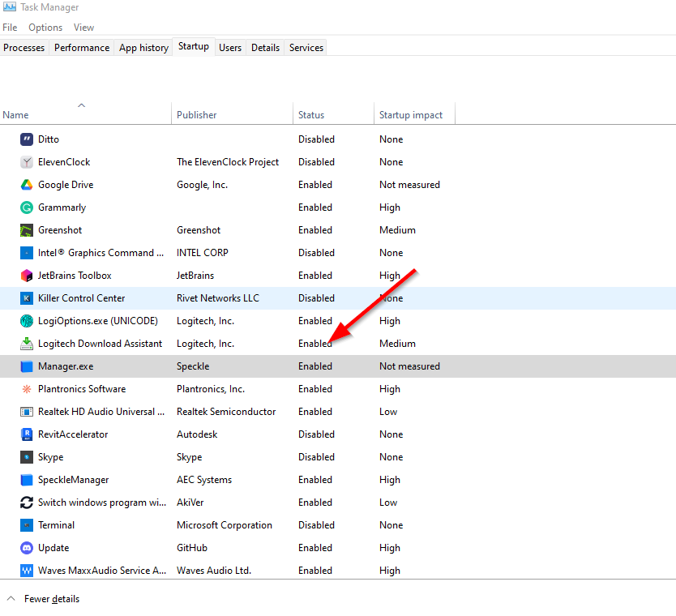676x616 pixels.
Task: Switch to the Services tab
Action: click(306, 48)
